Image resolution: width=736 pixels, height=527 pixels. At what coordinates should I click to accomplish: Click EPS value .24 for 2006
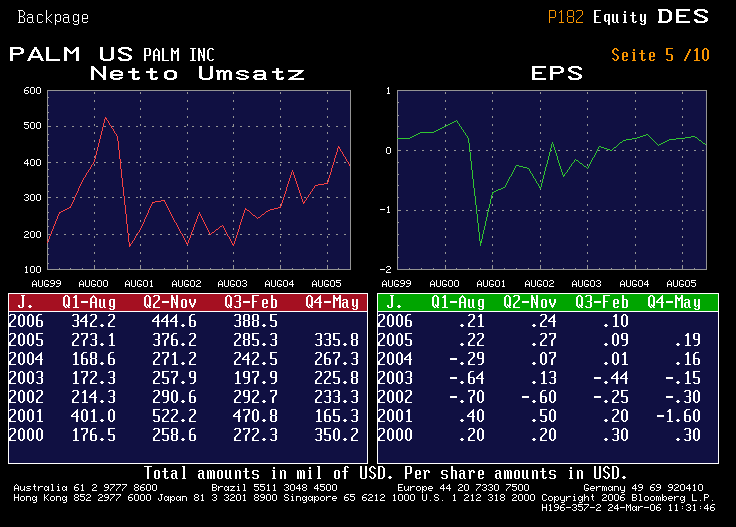(544, 321)
